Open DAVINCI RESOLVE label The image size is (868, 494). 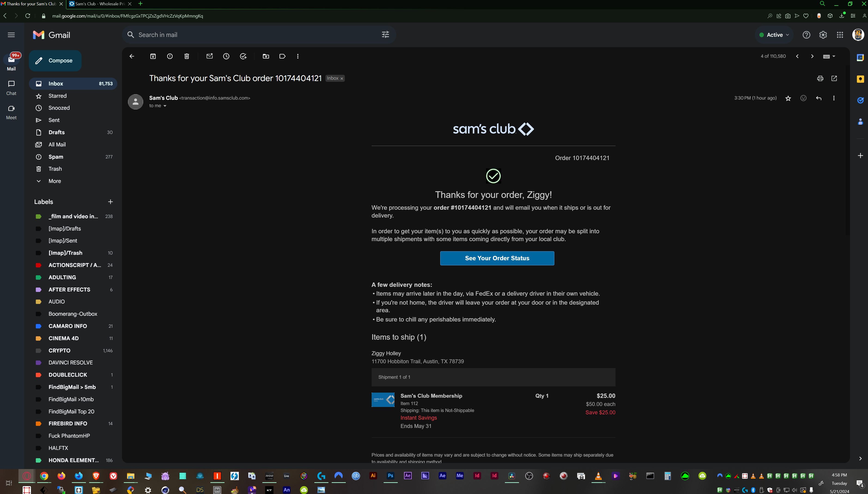[x=73, y=363]
